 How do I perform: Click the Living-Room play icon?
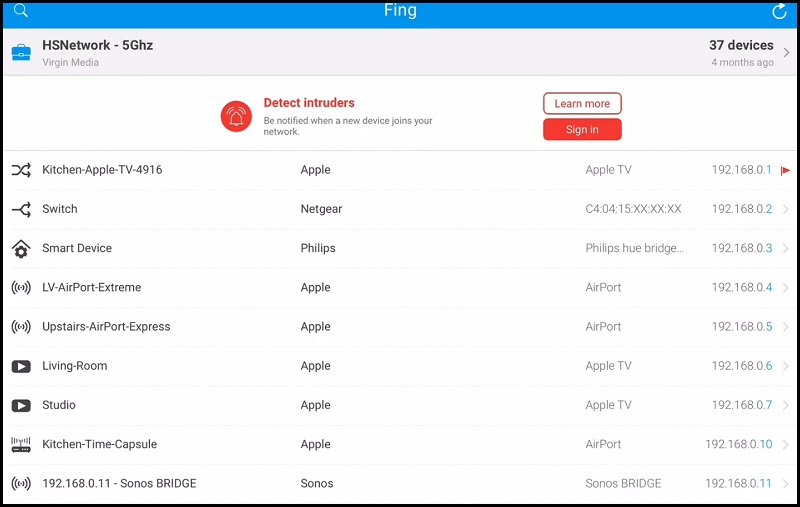click(x=21, y=366)
